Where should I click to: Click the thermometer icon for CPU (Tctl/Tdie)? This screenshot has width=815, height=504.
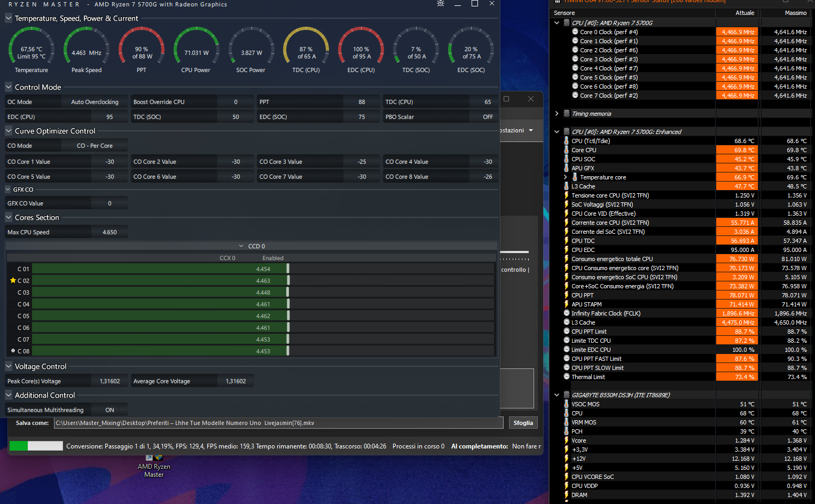tap(567, 141)
